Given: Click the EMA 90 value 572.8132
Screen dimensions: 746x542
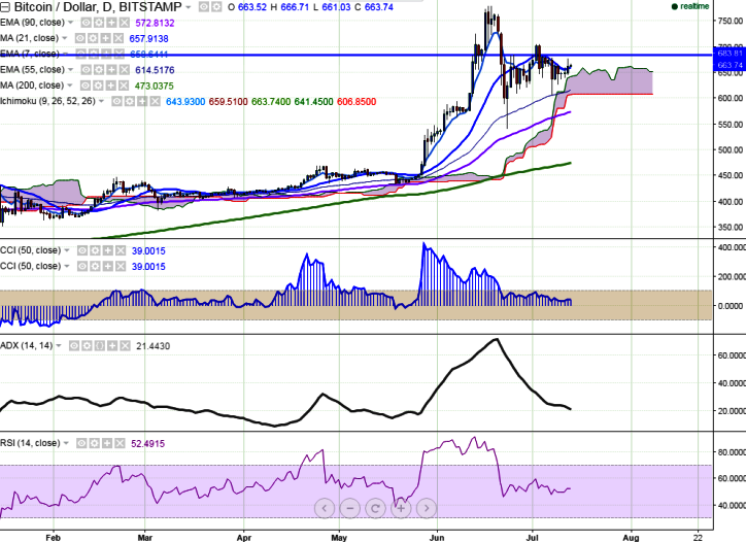Looking at the screenshot, I should point(155,23).
